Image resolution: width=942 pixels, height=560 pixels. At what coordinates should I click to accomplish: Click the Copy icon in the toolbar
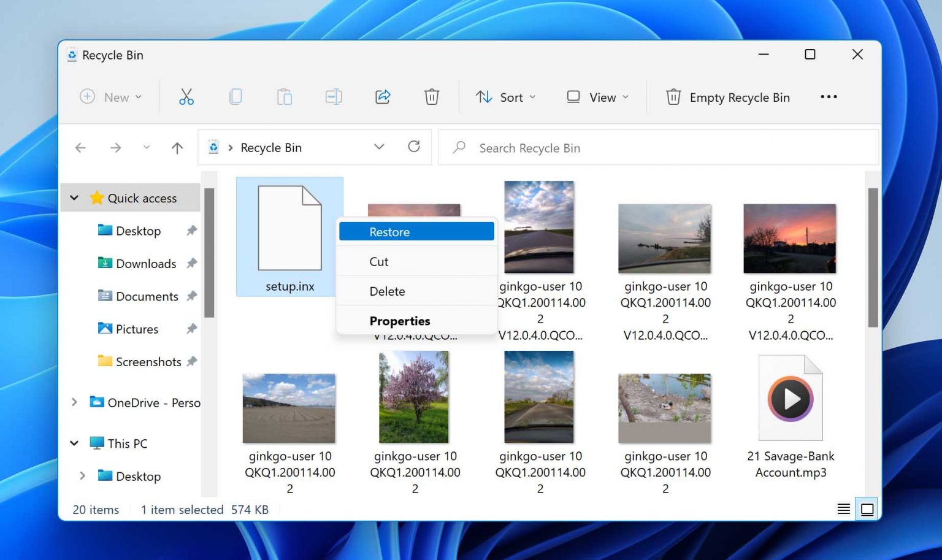coord(235,97)
